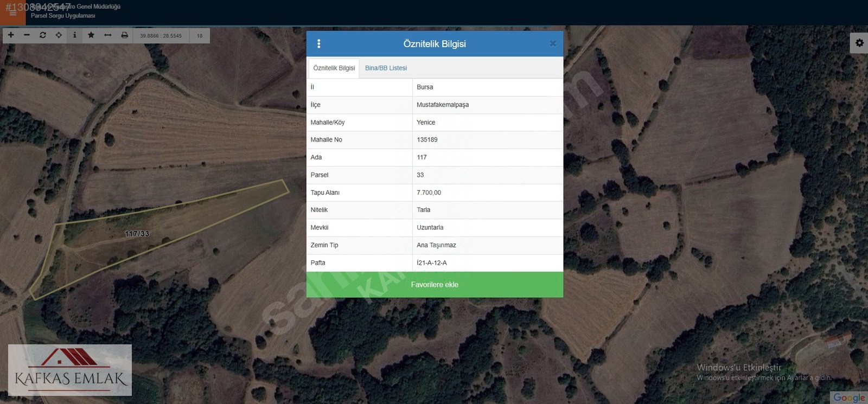
Task: Select the Öznitelik Bilgisi tab
Action: tap(334, 68)
